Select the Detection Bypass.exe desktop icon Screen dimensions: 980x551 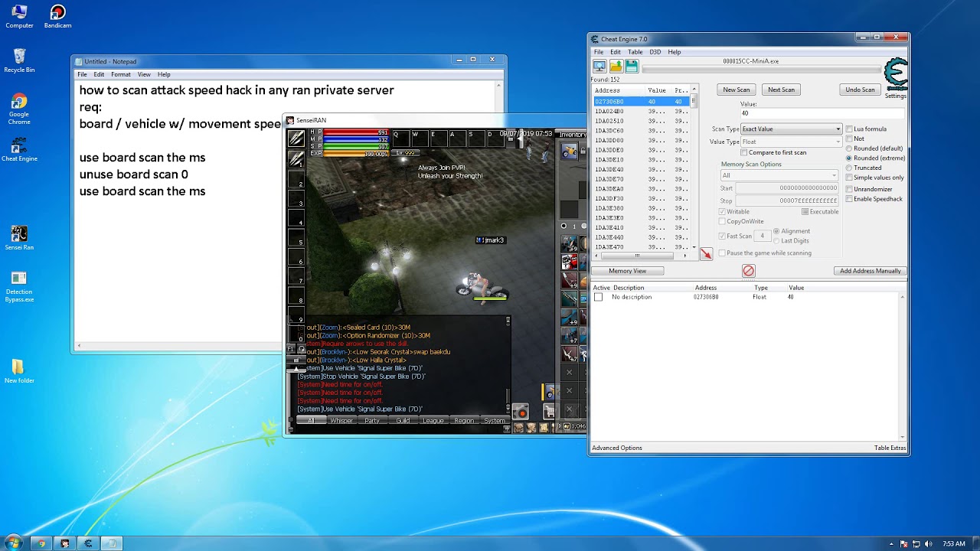pos(19,287)
